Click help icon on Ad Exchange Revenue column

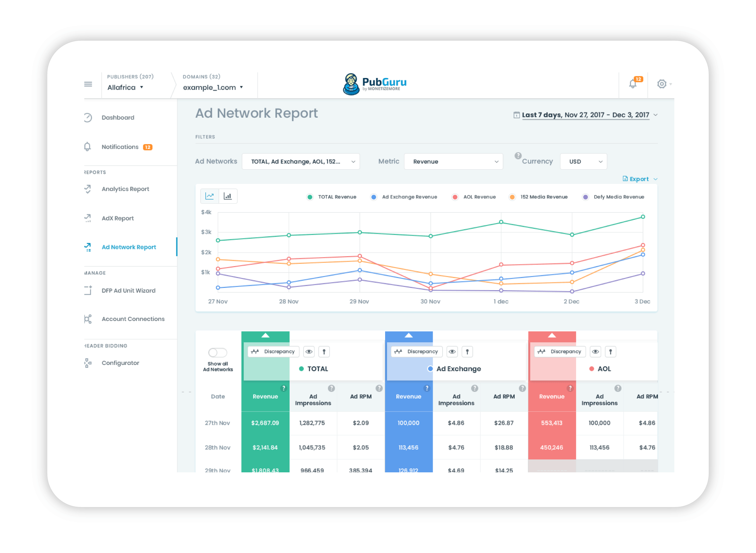[427, 388]
